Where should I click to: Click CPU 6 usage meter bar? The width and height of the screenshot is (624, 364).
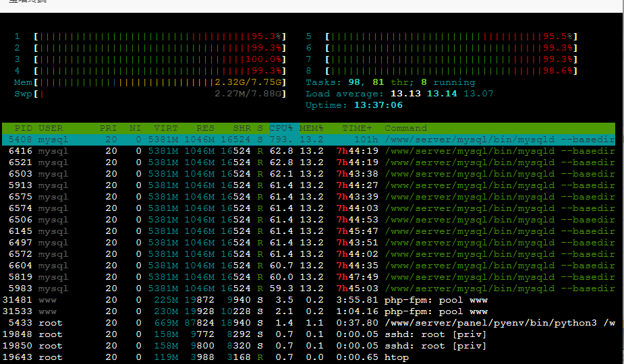[x=452, y=48]
